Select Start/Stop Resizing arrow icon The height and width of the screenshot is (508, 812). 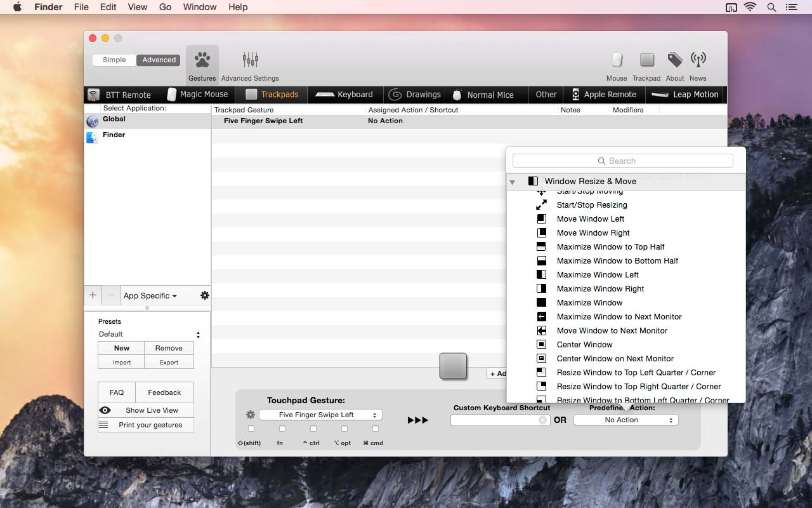[542, 205]
